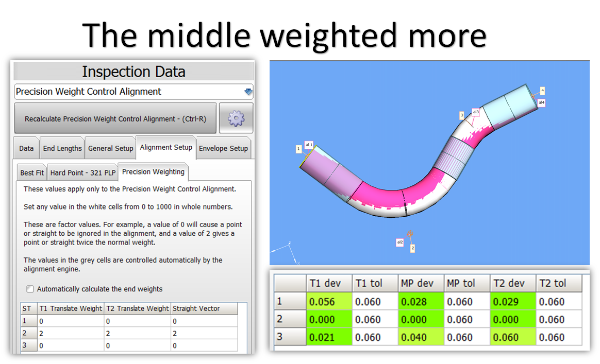Click point label 1 marker in 3D view

298,149
